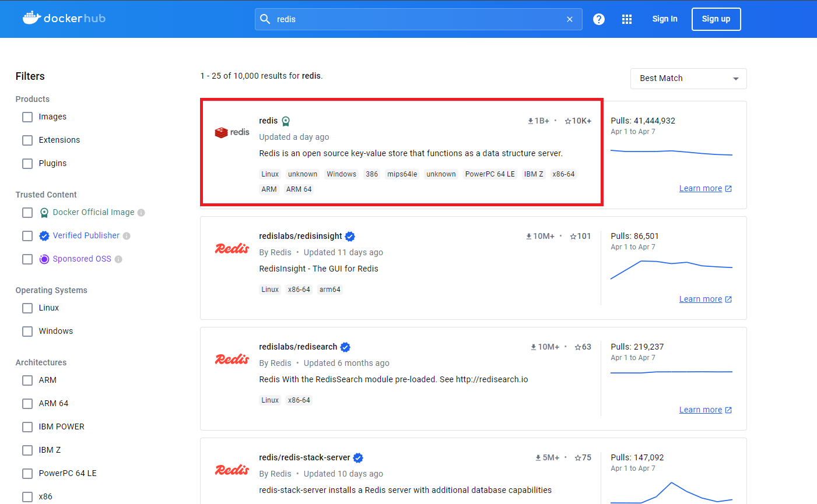Click verified badge beside redislabs/redisearch

point(345,347)
